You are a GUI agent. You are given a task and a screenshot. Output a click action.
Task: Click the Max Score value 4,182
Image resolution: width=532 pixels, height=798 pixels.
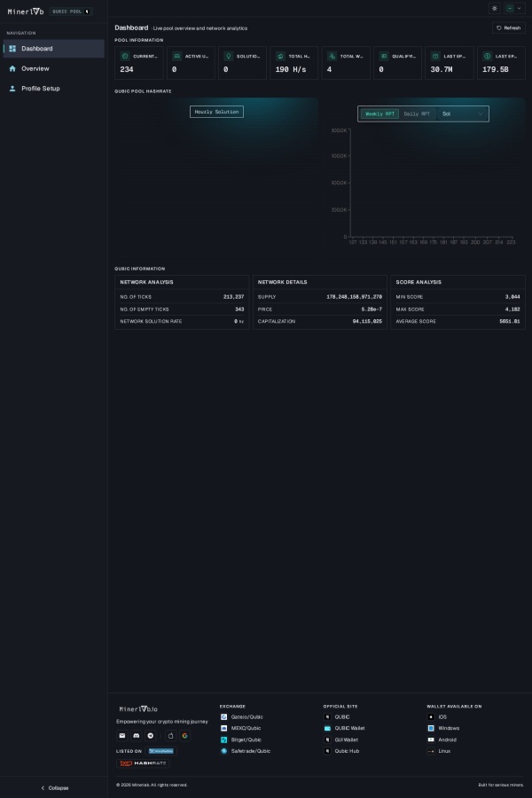[512, 309]
